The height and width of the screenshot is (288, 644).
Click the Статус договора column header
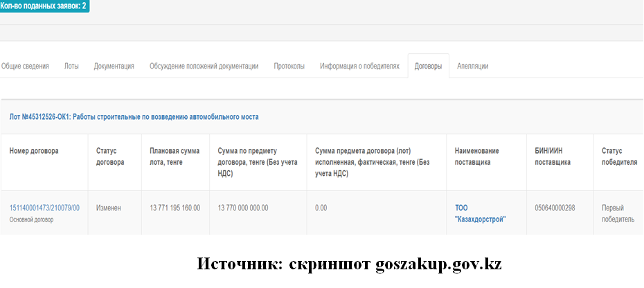coord(110,156)
